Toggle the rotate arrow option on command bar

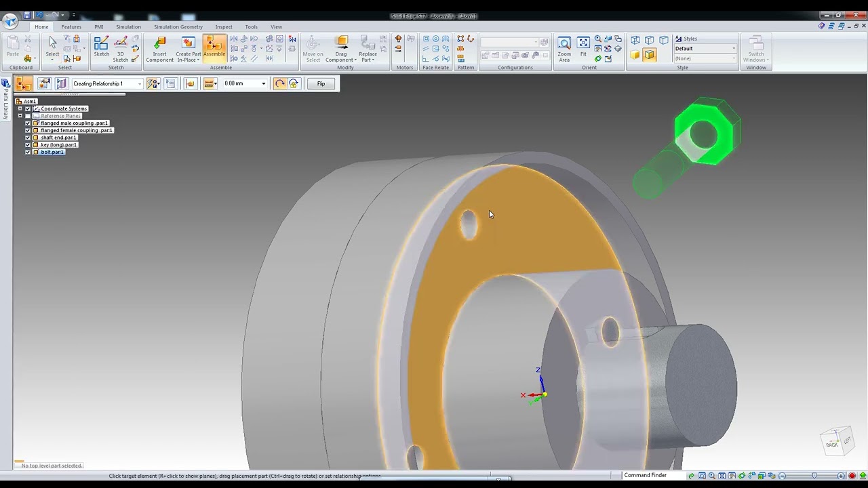tap(280, 83)
